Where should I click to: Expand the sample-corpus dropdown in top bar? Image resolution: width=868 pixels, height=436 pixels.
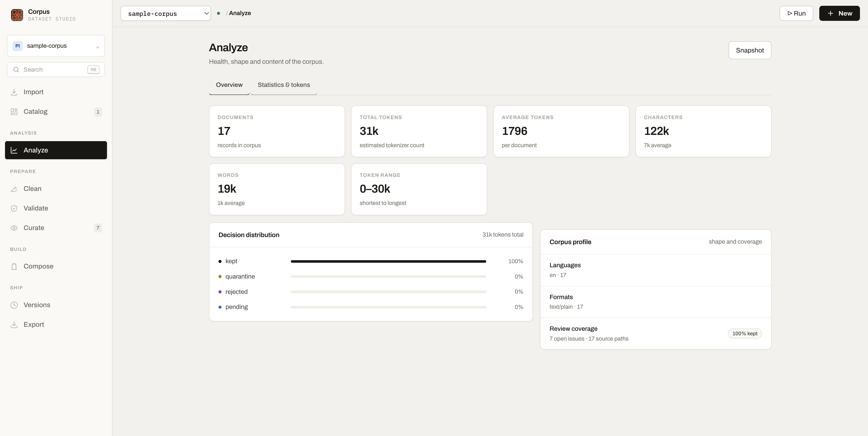click(166, 14)
